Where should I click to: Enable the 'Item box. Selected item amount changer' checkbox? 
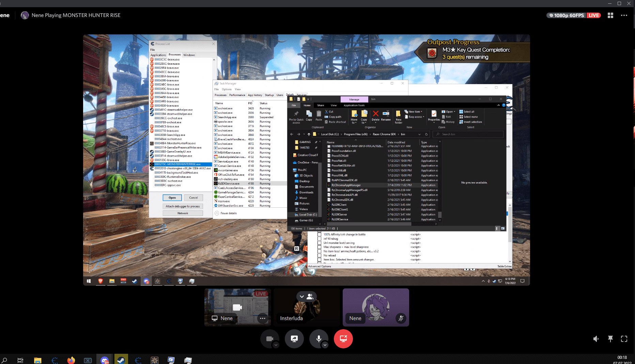[319, 259]
